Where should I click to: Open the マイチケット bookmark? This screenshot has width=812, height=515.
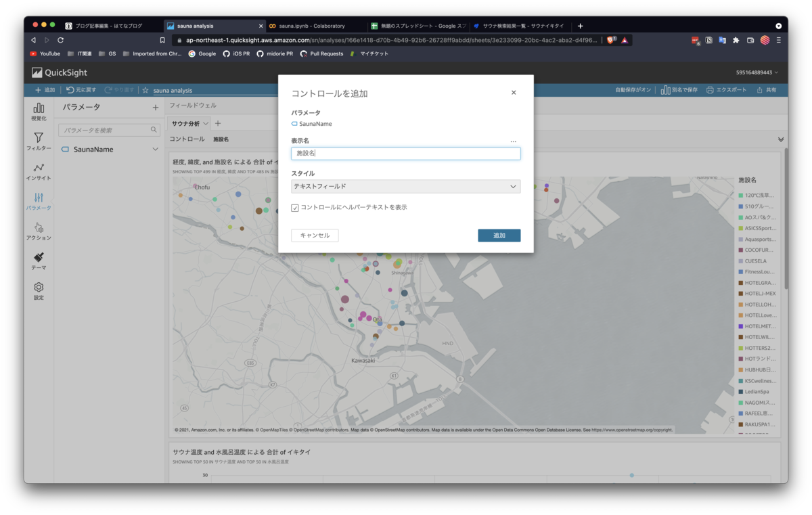pyautogui.click(x=369, y=53)
